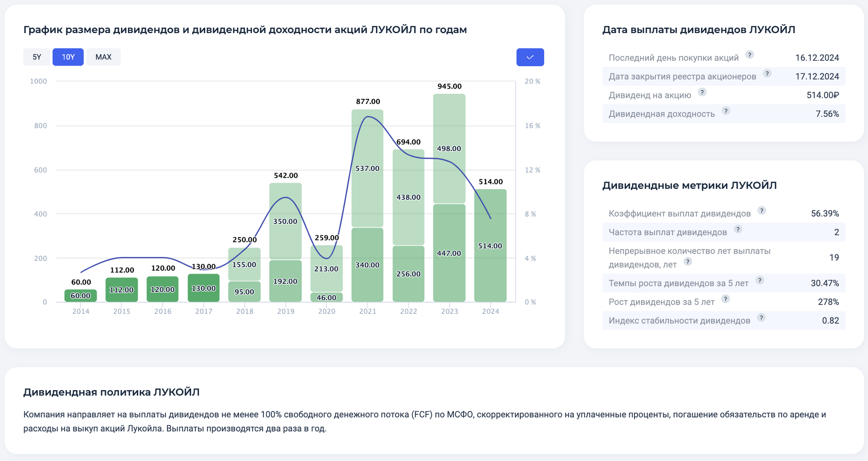
Task: Click the 2023 lower bar segment 447.00
Action: point(449,253)
